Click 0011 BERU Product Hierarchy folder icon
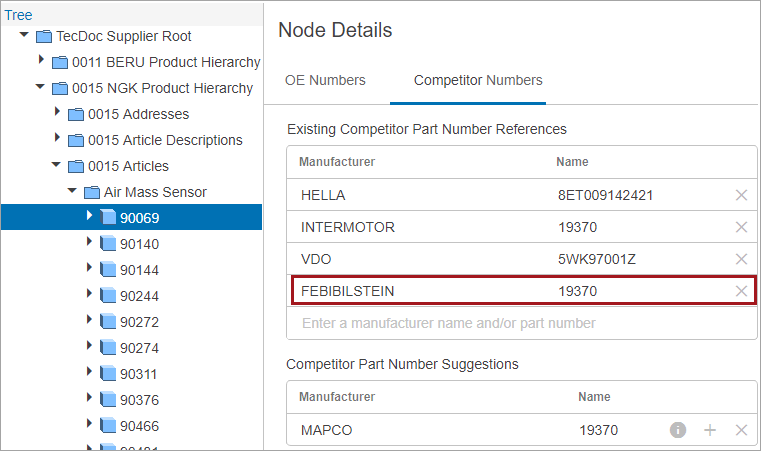 coord(60,63)
